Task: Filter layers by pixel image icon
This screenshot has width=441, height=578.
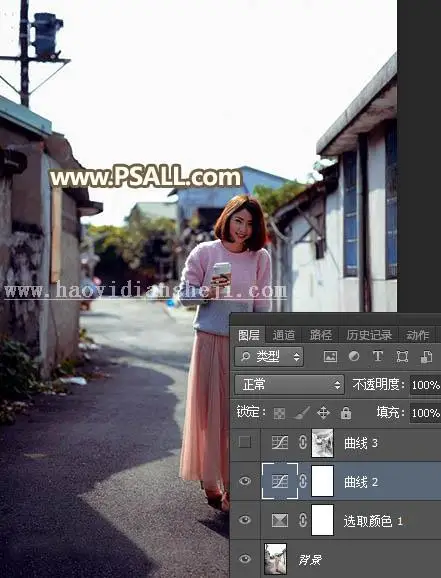Action: click(330, 356)
